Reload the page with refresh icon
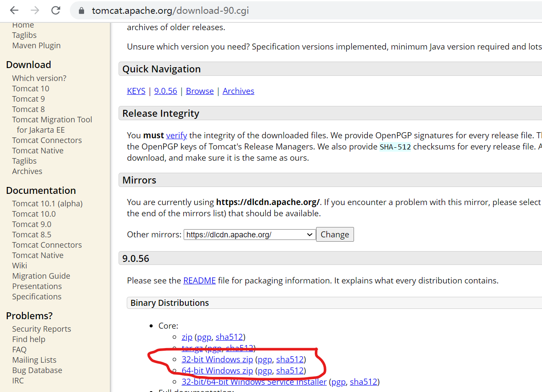Viewport: 542px width, 392px height. (x=56, y=10)
